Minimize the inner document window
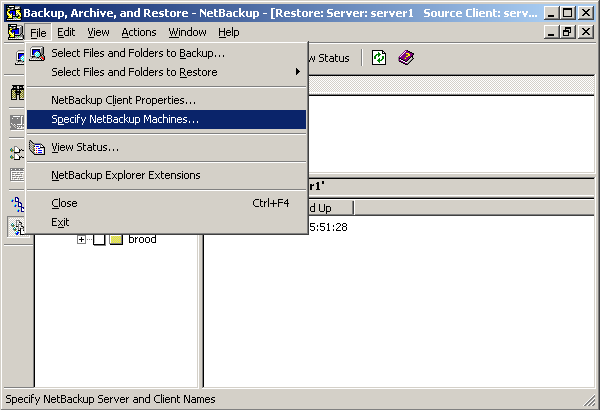Image resolution: width=600 pixels, height=410 pixels. (x=551, y=32)
